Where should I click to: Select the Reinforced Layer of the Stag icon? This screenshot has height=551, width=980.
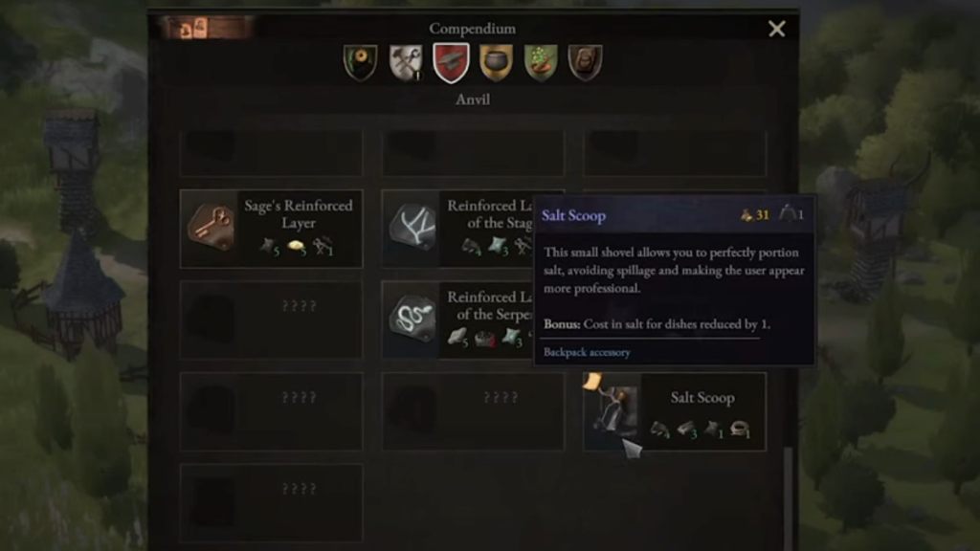pos(412,227)
